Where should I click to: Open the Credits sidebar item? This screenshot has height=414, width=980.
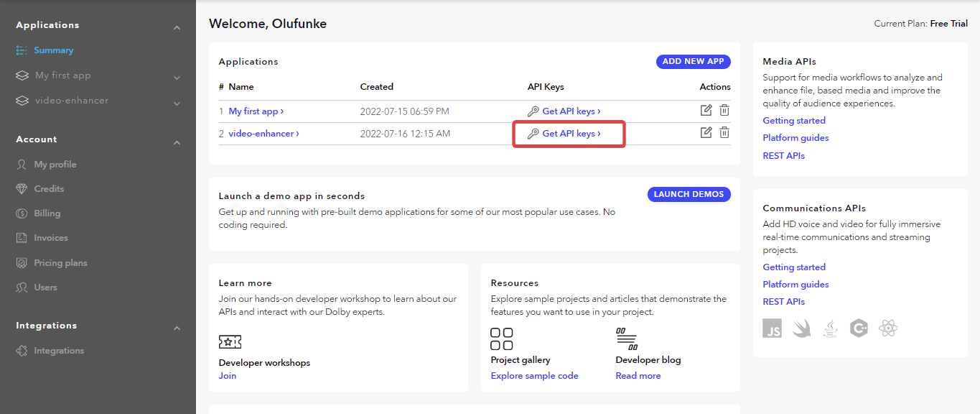point(49,189)
